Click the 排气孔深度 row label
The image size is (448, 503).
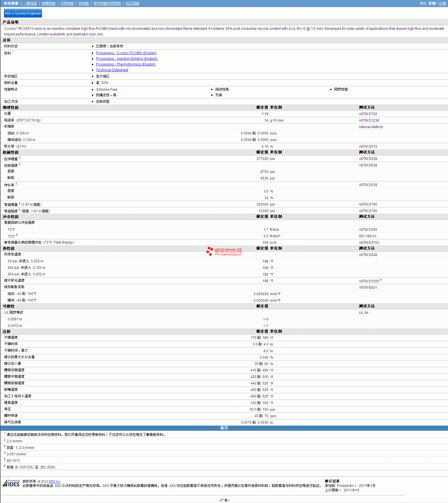pos(12,422)
